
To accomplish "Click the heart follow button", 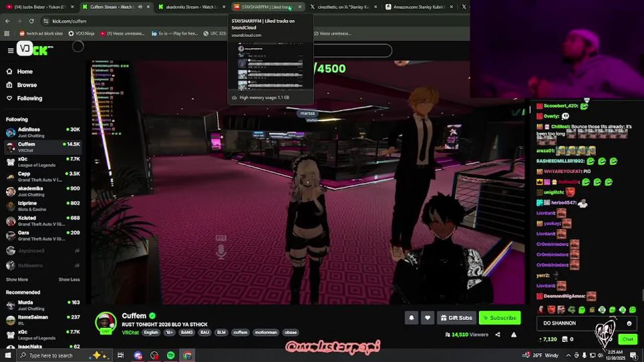I will (x=428, y=318).
